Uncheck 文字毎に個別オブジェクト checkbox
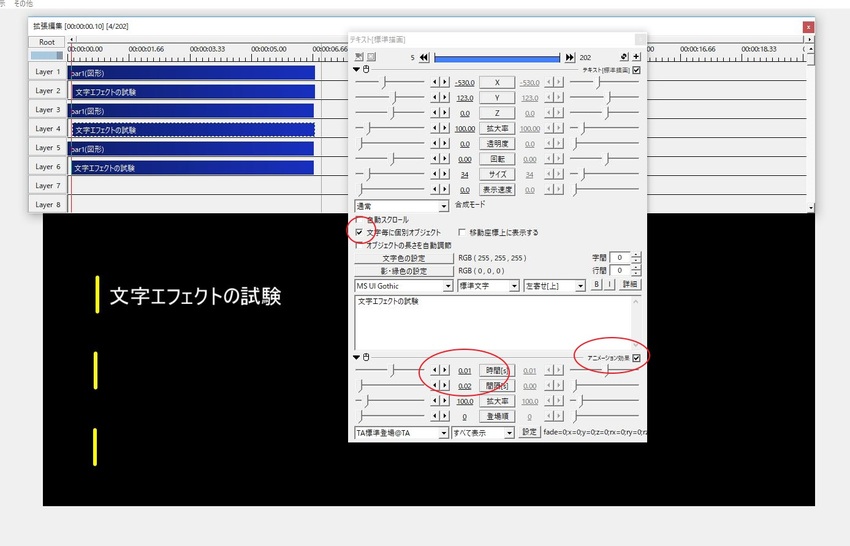Viewport: 850px width, 546px height. tap(358, 232)
